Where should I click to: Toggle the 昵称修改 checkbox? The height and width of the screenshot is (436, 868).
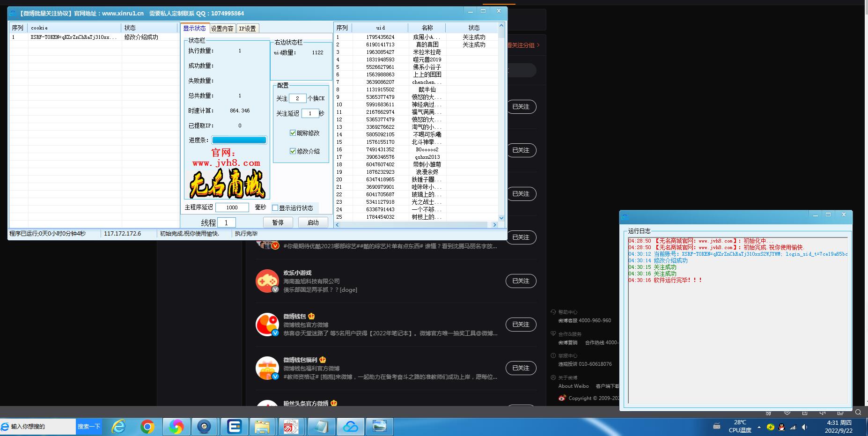pos(293,133)
